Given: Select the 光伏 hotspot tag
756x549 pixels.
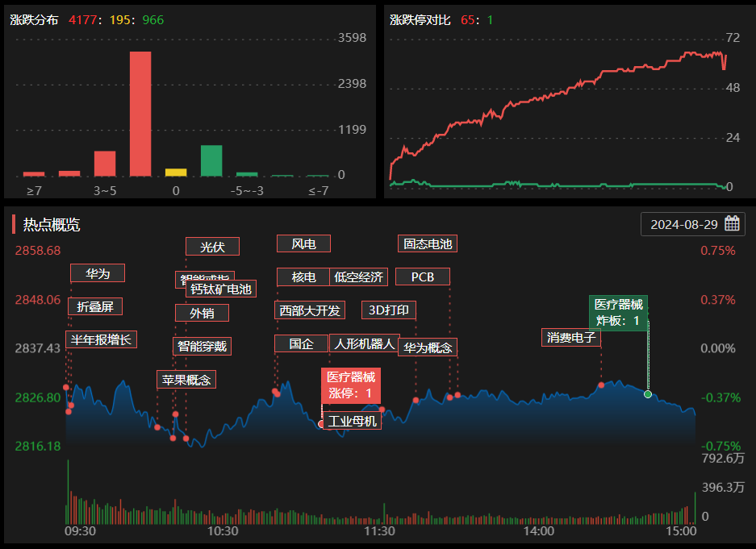Looking at the screenshot, I should [x=212, y=247].
